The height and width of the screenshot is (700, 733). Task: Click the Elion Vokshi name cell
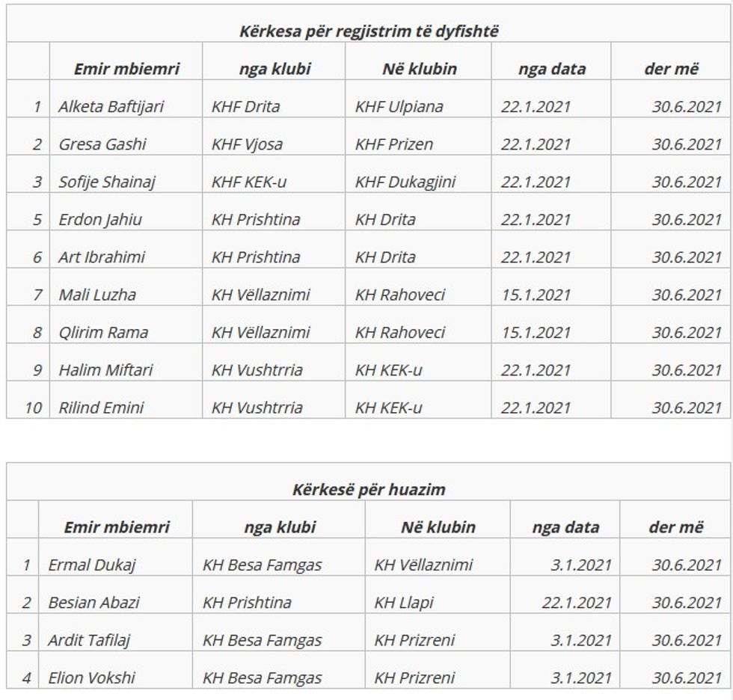click(x=92, y=678)
